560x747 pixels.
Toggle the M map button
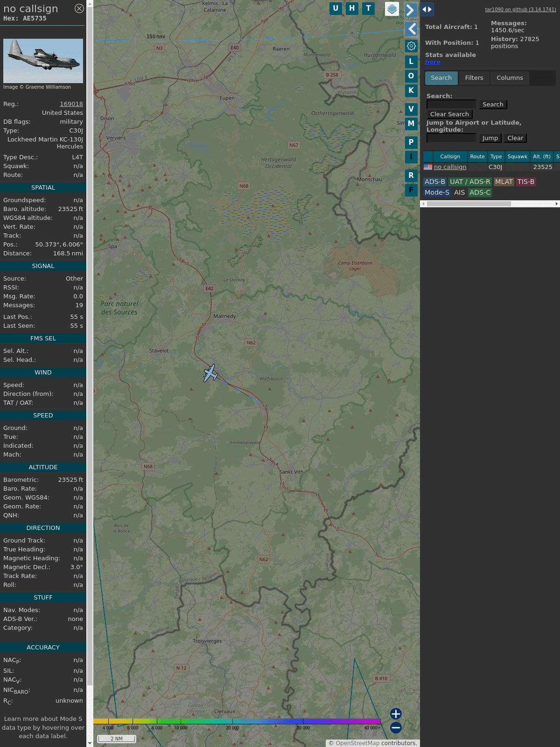[411, 124]
